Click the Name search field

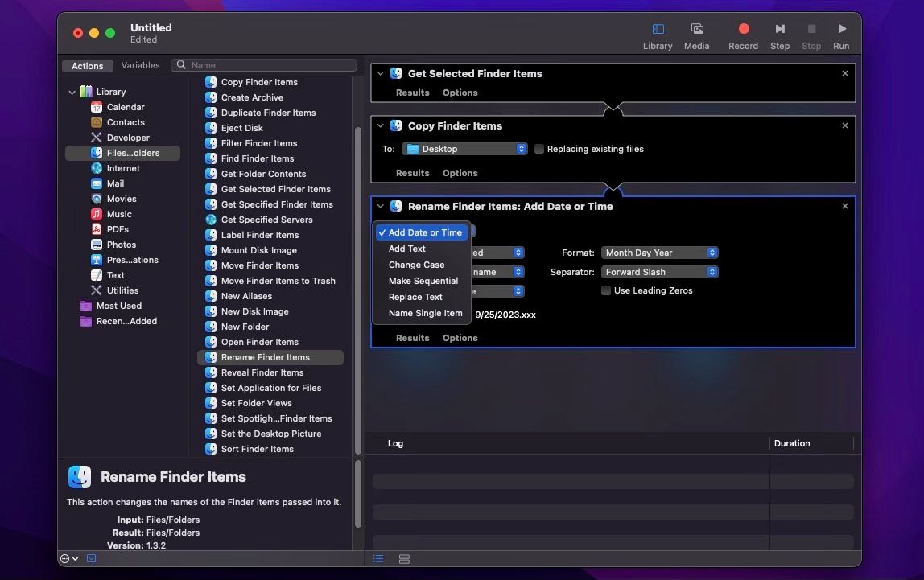click(x=266, y=65)
